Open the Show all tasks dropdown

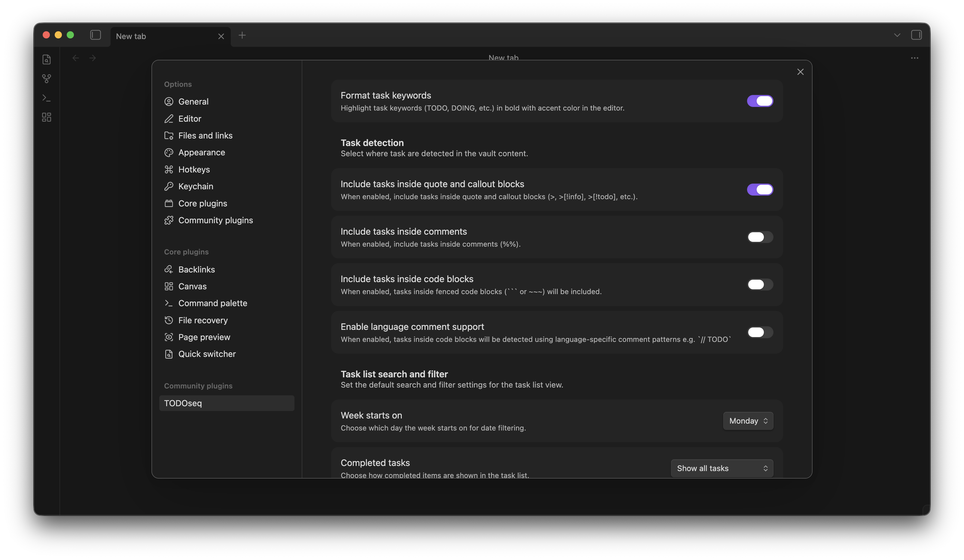point(721,468)
